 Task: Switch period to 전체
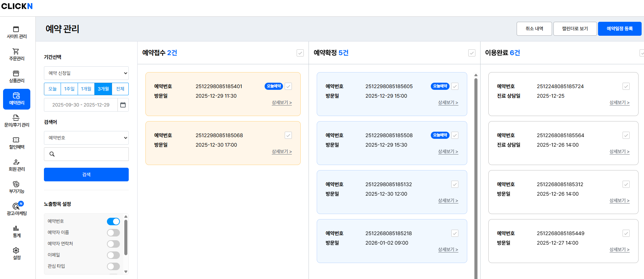coord(120,89)
